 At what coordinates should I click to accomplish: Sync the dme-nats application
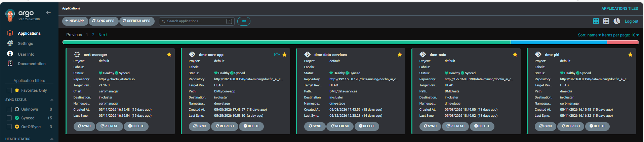pos(430,126)
